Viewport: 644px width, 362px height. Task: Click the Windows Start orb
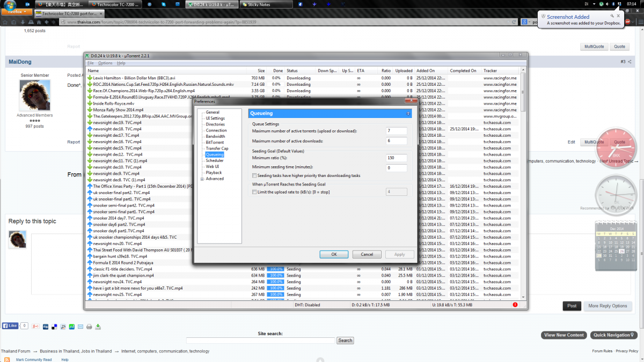[x=10, y=5]
